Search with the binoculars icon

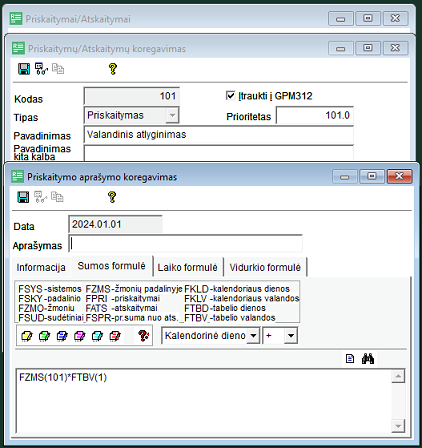368,359
